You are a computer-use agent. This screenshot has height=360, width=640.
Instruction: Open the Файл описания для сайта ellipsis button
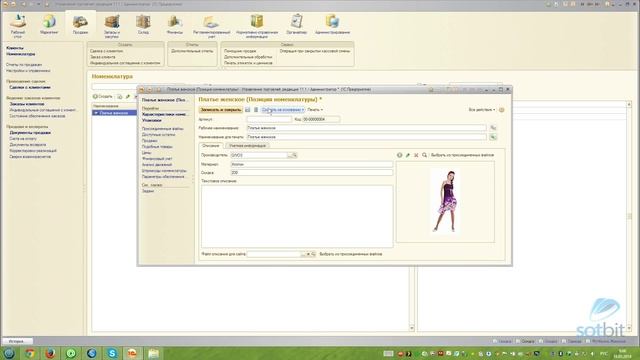[303, 254]
